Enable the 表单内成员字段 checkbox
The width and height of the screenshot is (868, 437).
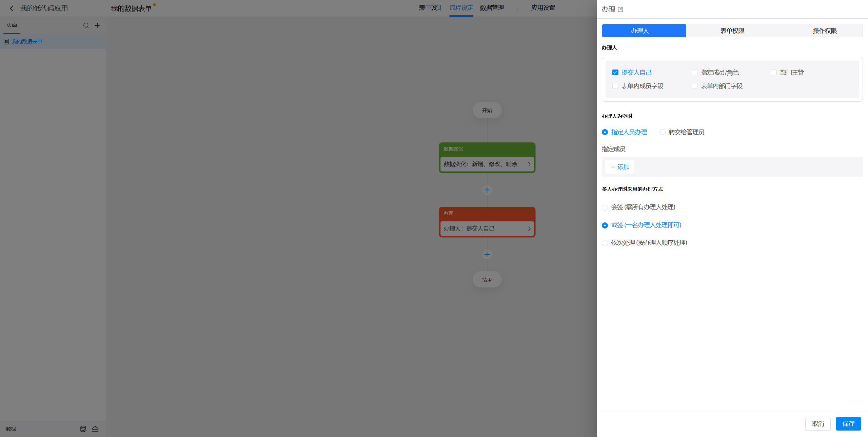(615, 86)
